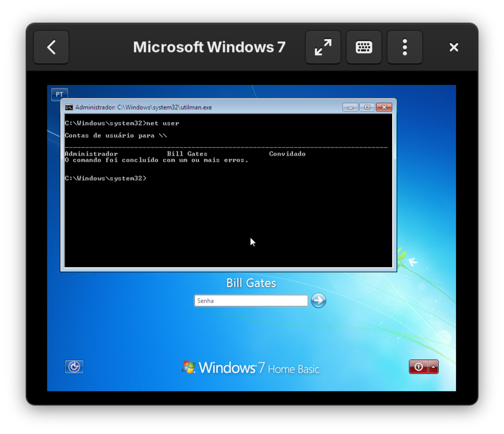504x434 pixels.
Task: Open the three-dots menu in header
Action: (405, 47)
